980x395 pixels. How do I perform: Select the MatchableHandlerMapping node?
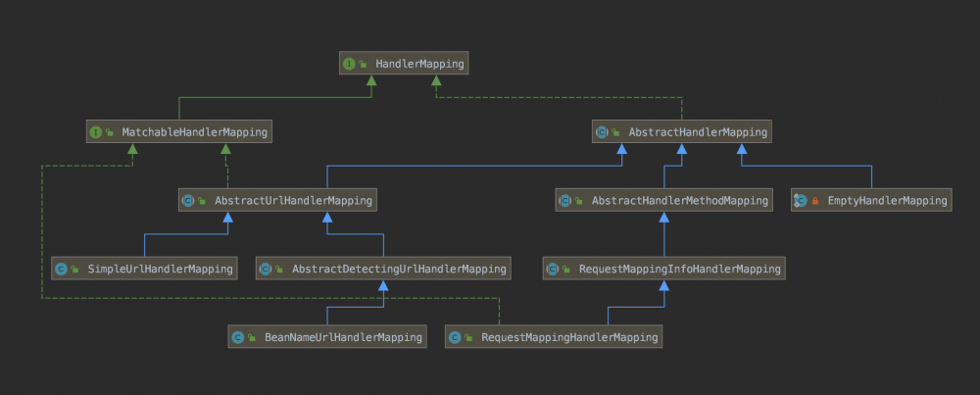pos(194,131)
